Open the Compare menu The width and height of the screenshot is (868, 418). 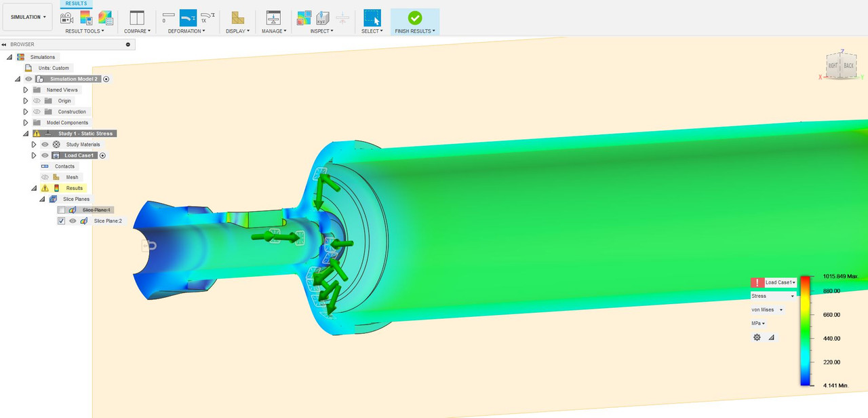[137, 31]
